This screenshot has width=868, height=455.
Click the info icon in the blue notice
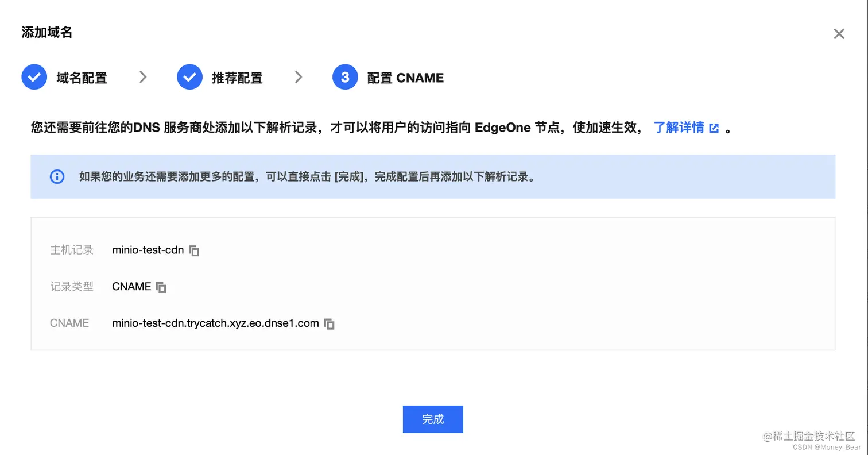(57, 176)
